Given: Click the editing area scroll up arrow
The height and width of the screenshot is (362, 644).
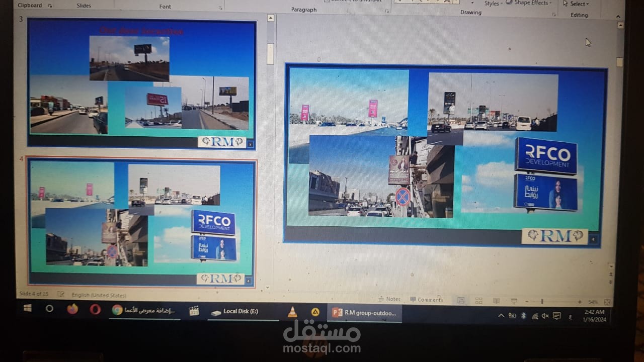Looking at the screenshot, I should pyautogui.click(x=620, y=25).
